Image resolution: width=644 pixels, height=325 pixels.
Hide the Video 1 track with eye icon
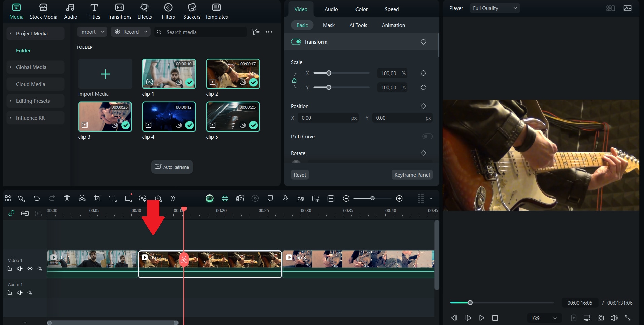point(30,269)
